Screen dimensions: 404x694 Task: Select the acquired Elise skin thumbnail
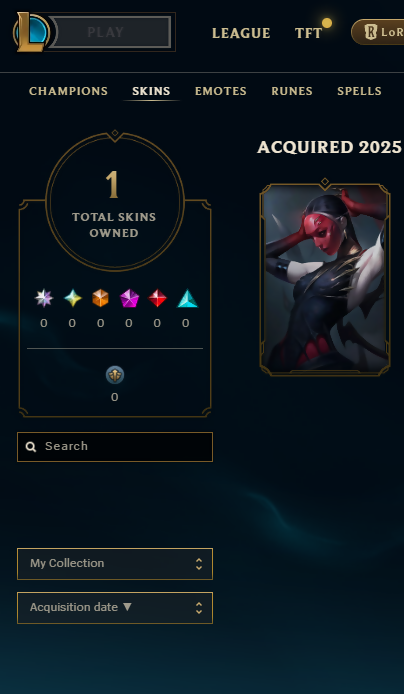(325, 278)
